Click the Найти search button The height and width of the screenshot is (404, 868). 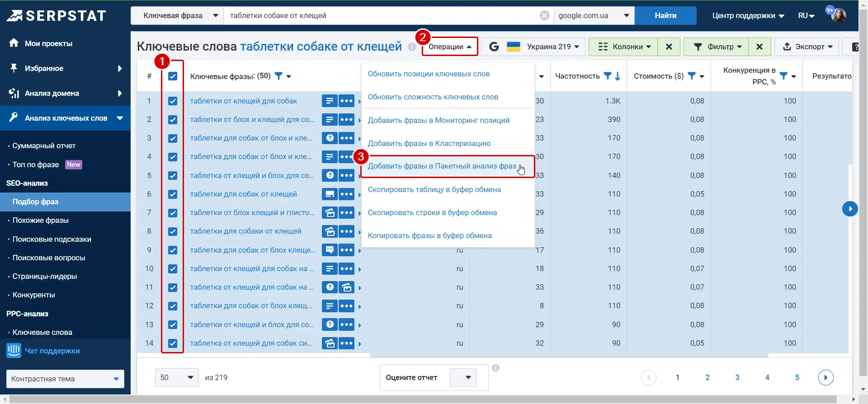[665, 15]
